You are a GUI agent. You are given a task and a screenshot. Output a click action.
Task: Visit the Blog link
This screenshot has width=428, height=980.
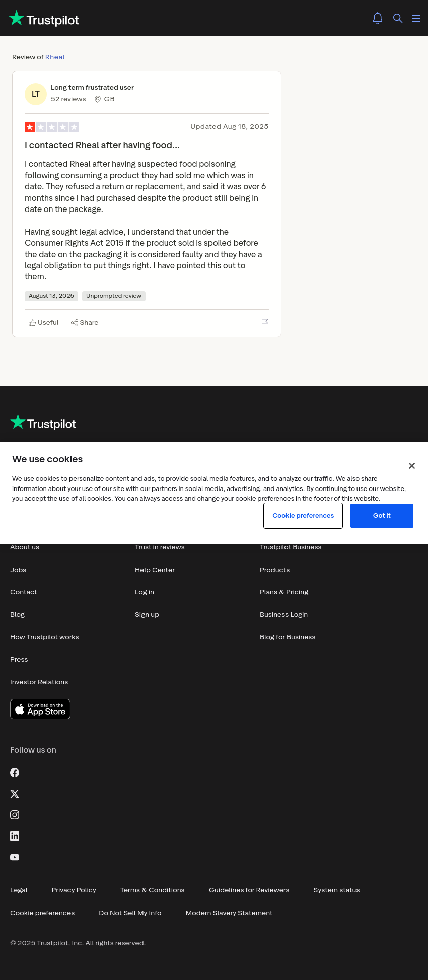pos(18,615)
